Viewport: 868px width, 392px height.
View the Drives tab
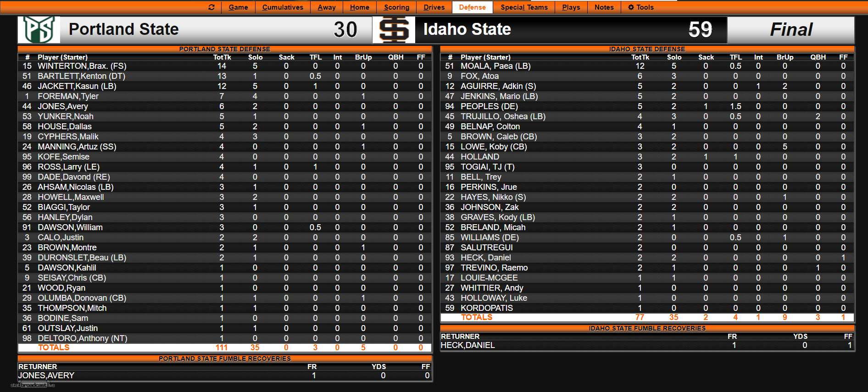(434, 7)
